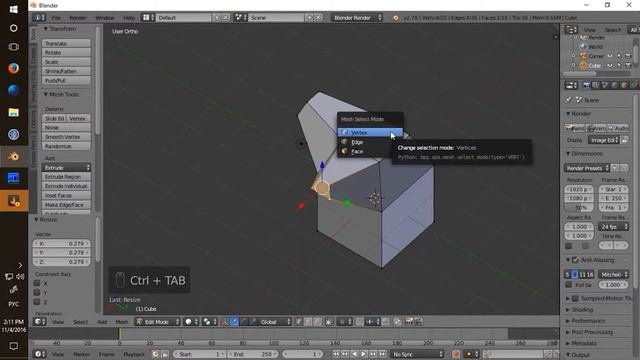Click the pivot point selector icon
Image resolution: width=640 pixels, height=360 pixels.
pyautogui.click(x=210, y=322)
